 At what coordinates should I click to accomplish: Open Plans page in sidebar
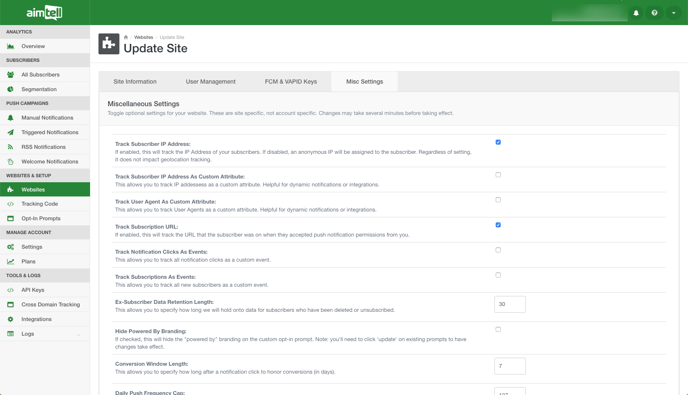point(45,262)
